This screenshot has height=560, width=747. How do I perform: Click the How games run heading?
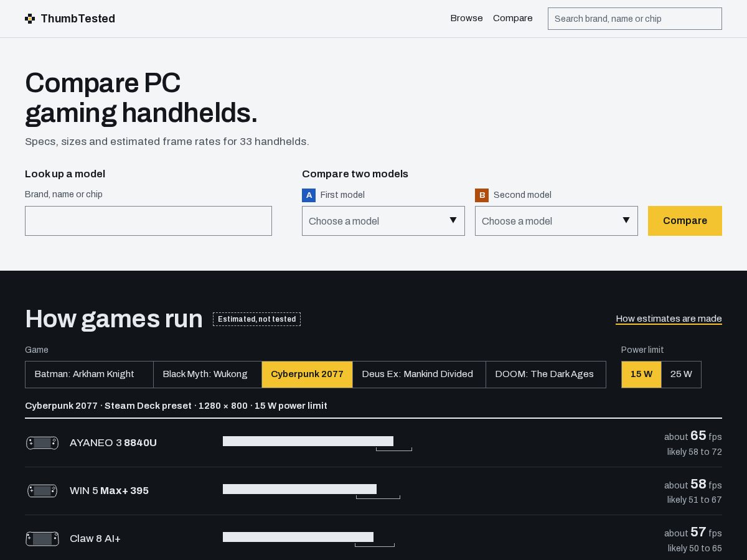[x=114, y=319]
